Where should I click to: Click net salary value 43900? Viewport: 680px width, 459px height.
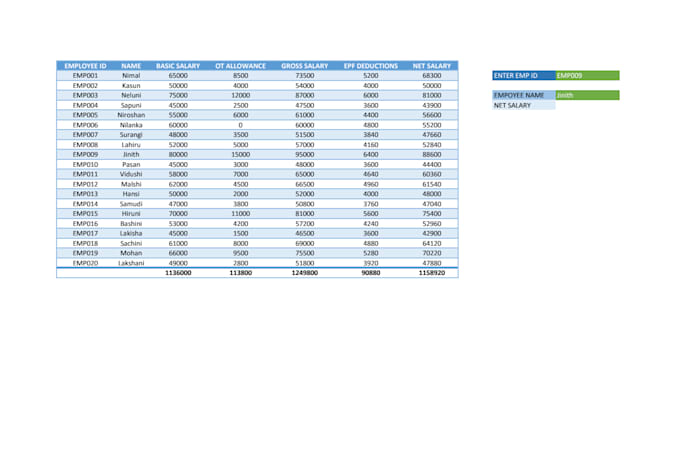(x=432, y=105)
